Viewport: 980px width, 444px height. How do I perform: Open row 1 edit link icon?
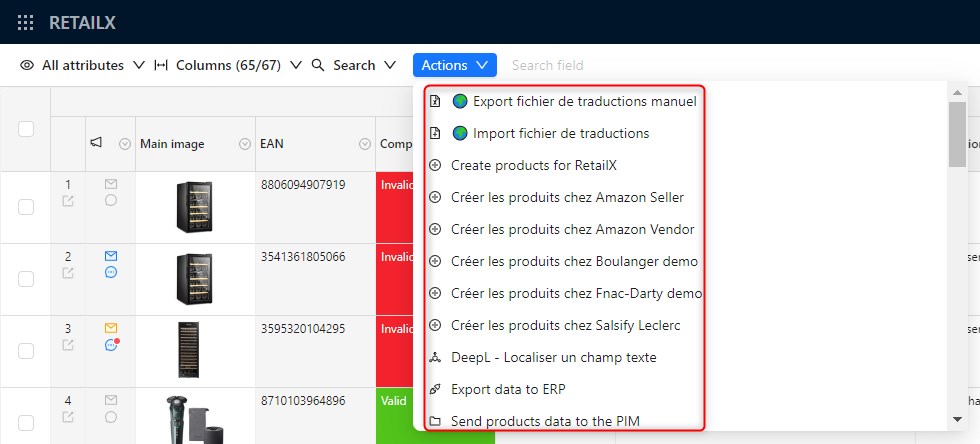(x=68, y=201)
